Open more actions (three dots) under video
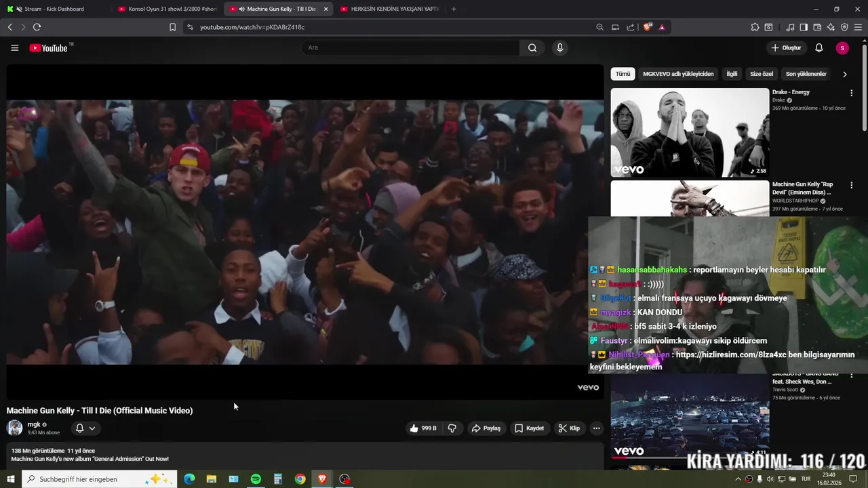The width and height of the screenshot is (868, 488). point(596,428)
